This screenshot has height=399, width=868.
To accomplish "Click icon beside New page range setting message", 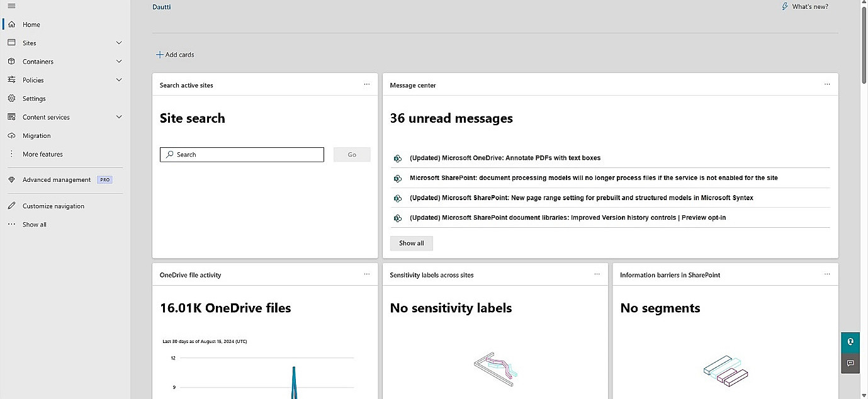I will (397, 198).
